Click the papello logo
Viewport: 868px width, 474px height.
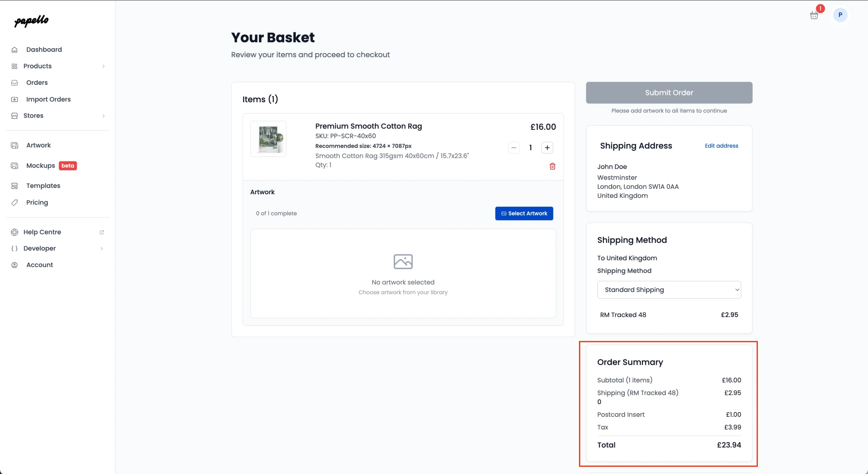[32, 21]
